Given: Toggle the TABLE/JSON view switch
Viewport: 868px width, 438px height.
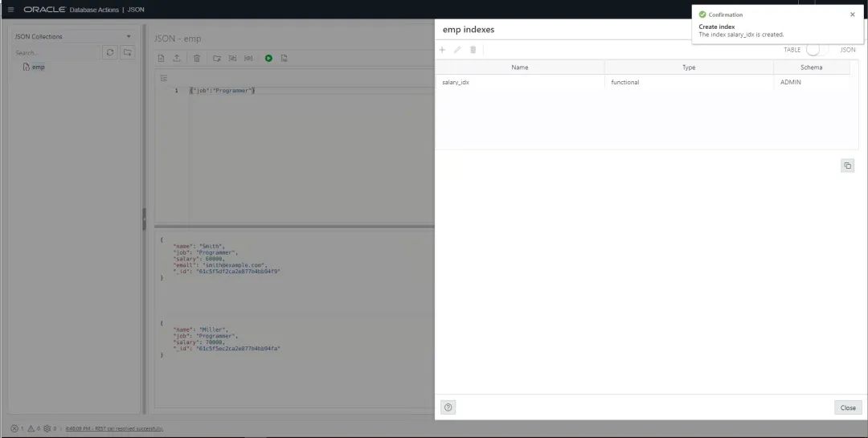Looking at the screenshot, I should 818,50.
